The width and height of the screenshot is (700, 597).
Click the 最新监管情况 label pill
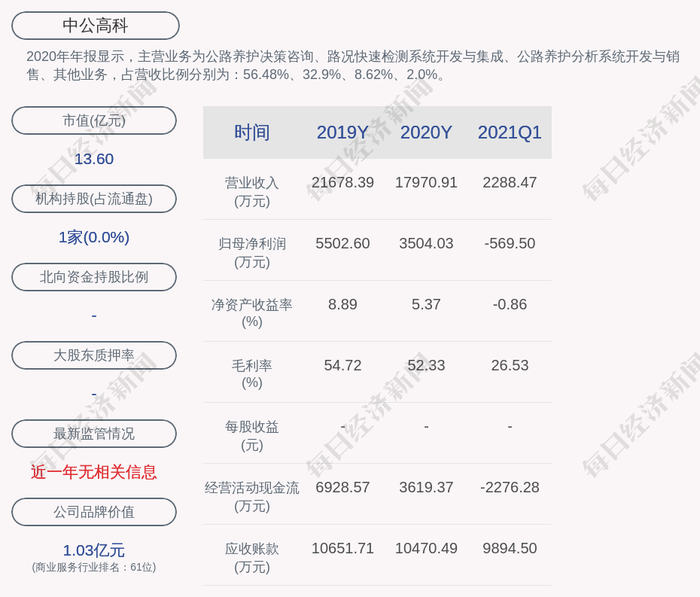[x=94, y=434]
